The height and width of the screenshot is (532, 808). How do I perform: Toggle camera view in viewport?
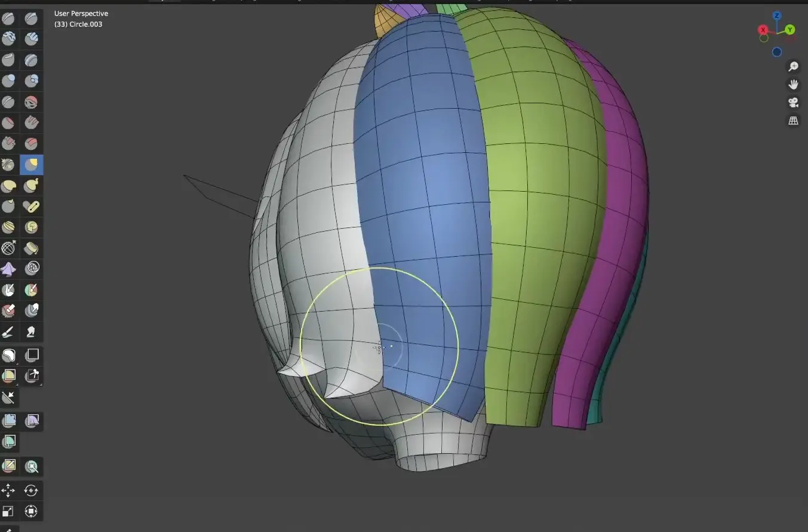click(793, 103)
